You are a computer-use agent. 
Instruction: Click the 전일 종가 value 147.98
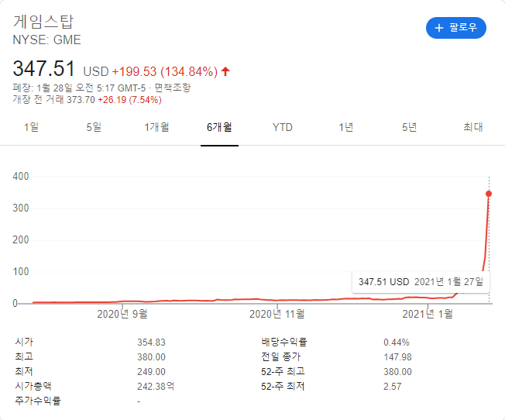pyautogui.click(x=397, y=357)
